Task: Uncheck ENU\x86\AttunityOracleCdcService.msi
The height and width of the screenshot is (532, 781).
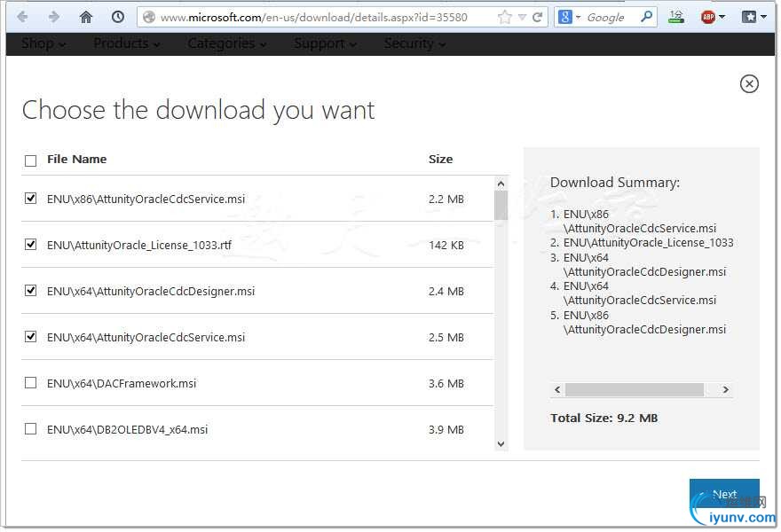Action: [x=30, y=198]
